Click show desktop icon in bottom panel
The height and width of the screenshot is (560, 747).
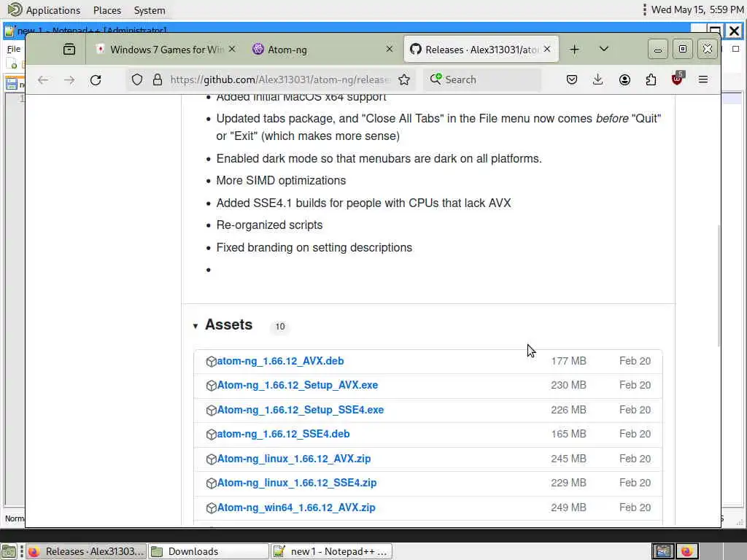coord(9,551)
